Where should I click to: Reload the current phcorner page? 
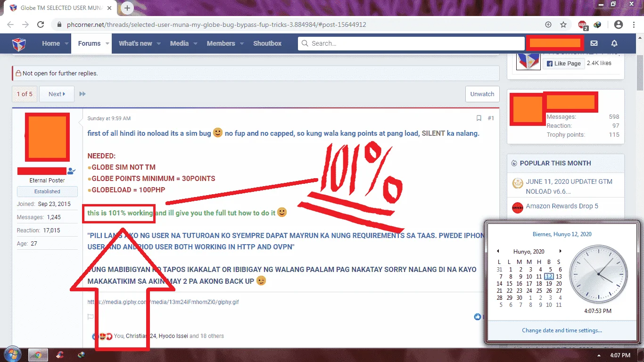[41, 25]
